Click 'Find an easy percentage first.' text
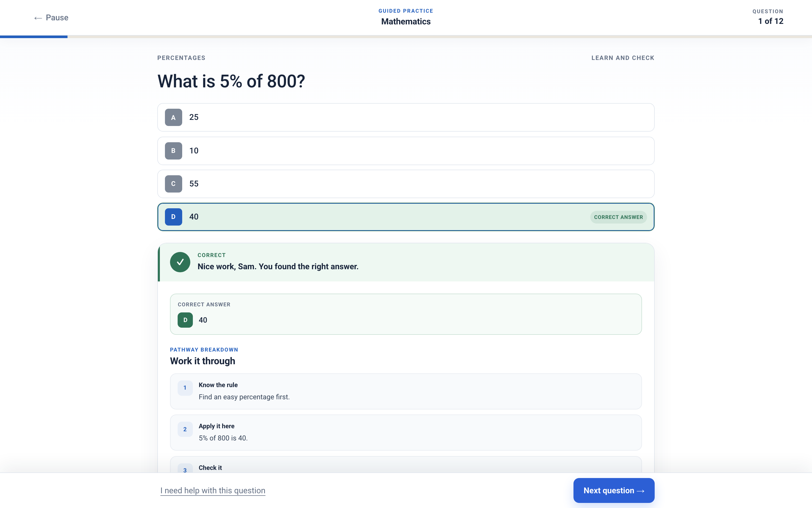 click(x=244, y=397)
